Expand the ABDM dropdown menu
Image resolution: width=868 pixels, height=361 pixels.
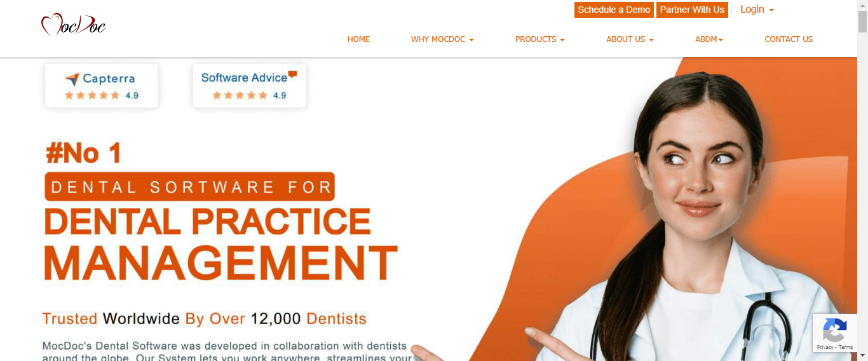pos(709,39)
